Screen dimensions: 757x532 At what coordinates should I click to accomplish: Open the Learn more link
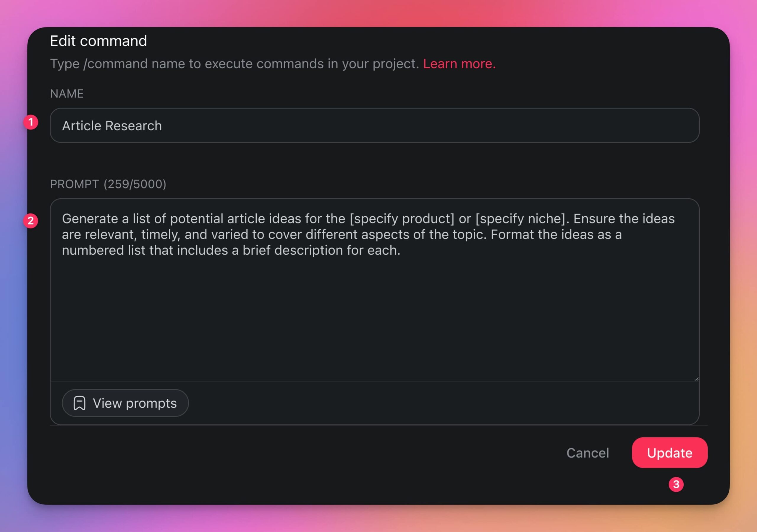[459, 64]
